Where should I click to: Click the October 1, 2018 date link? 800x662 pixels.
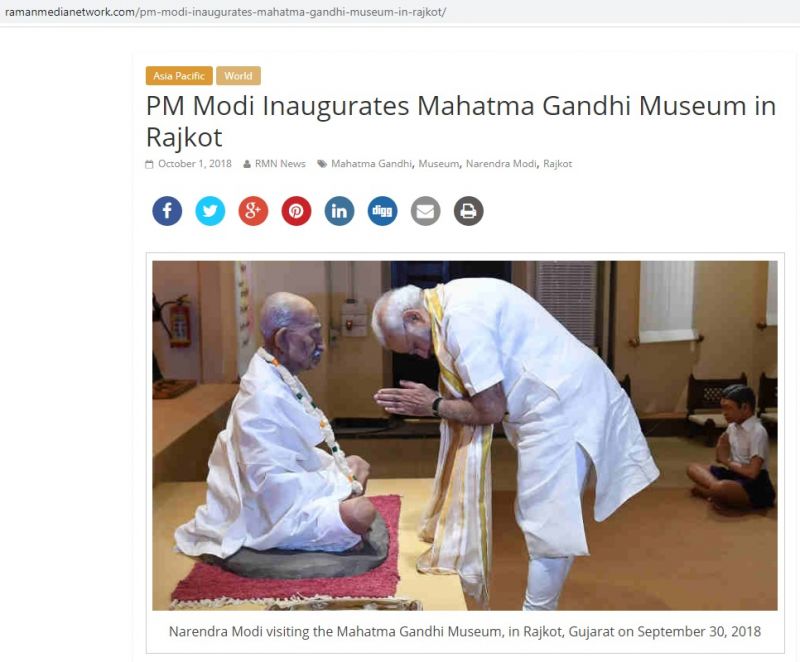pyautogui.click(x=194, y=164)
